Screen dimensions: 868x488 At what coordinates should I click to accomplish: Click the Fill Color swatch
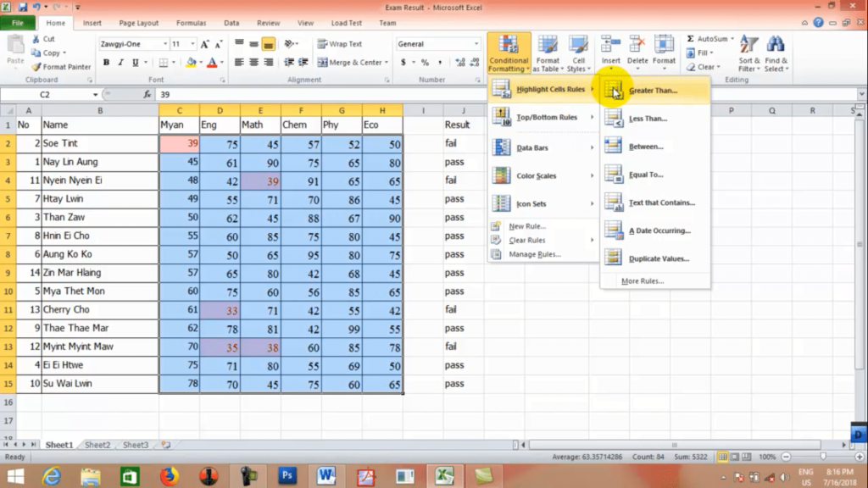click(x=191, y=63)
